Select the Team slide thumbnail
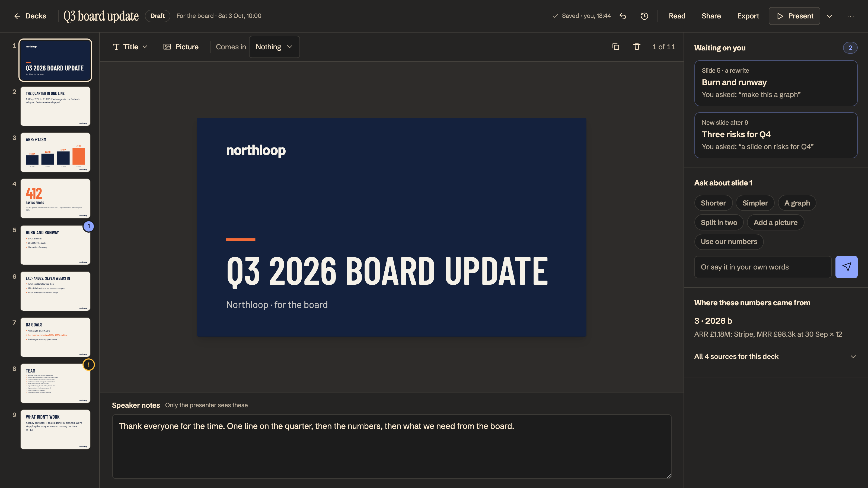 coord(55,383)
